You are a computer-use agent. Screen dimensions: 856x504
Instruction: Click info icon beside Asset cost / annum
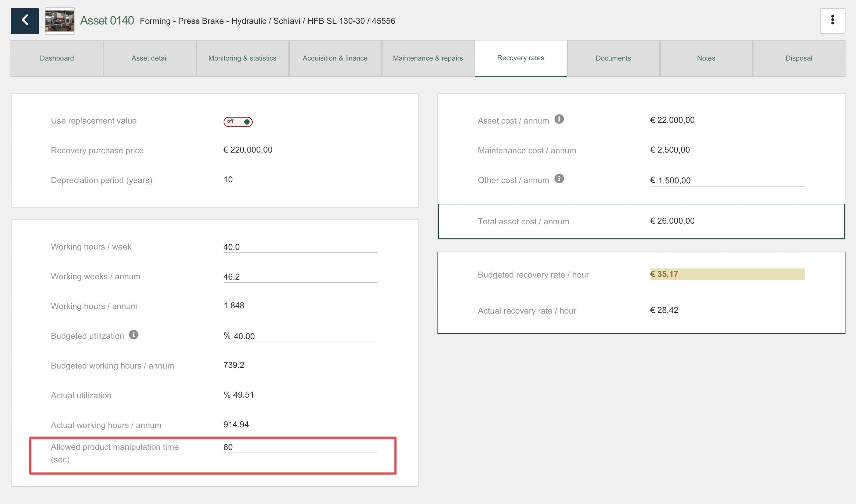coord(559,119)
